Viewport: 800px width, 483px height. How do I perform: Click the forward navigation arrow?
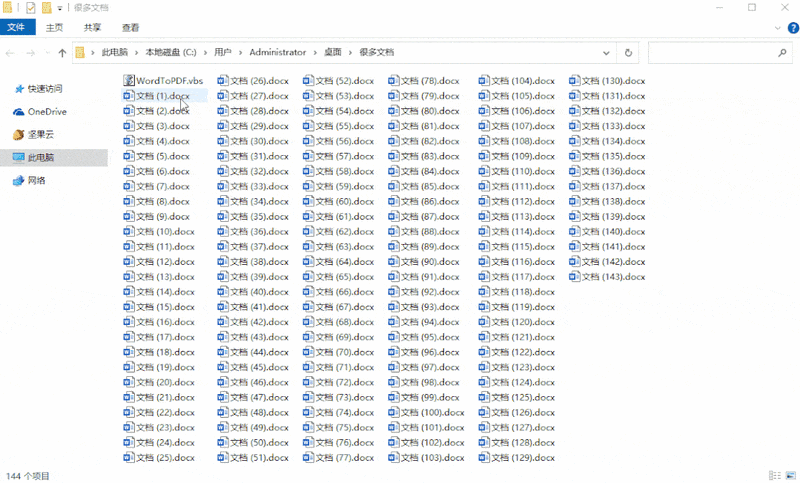pos(31,53)
